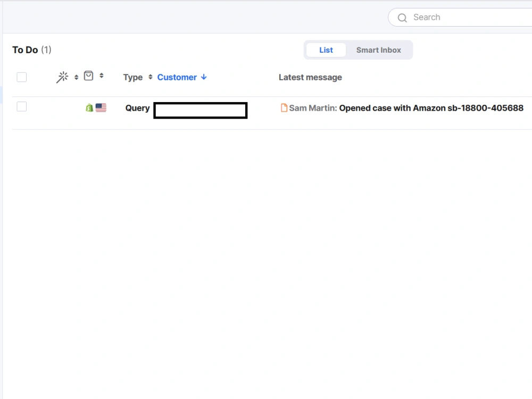Click the shopping bag channel column icon
The image size is (532, 399).
[x=88, y=76]
